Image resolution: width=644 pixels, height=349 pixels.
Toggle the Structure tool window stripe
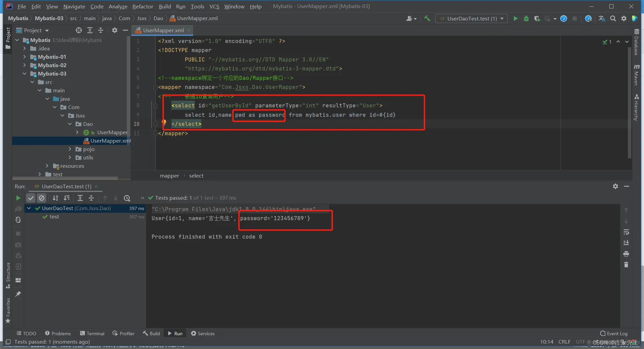8,276
